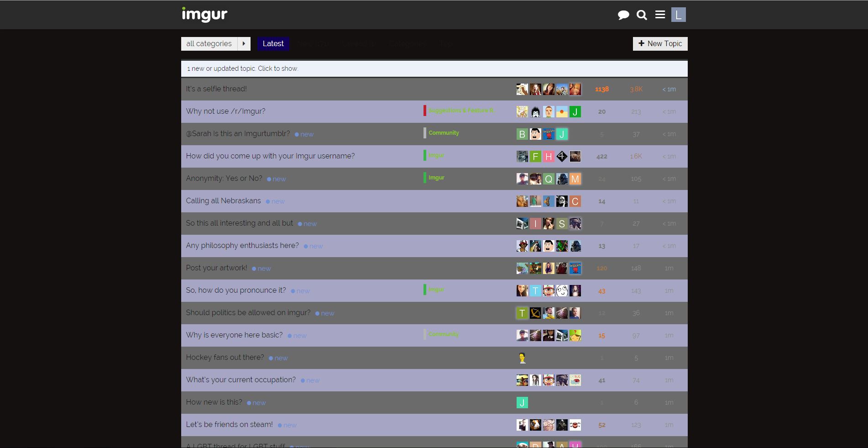Open 'Let's be friends on steam!' topic
This screenshot has height=448, width=868.
[x=229, y=424]
